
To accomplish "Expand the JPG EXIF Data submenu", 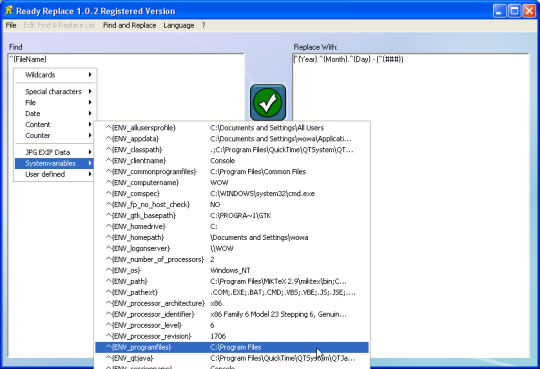I will [x=55, y=152].
